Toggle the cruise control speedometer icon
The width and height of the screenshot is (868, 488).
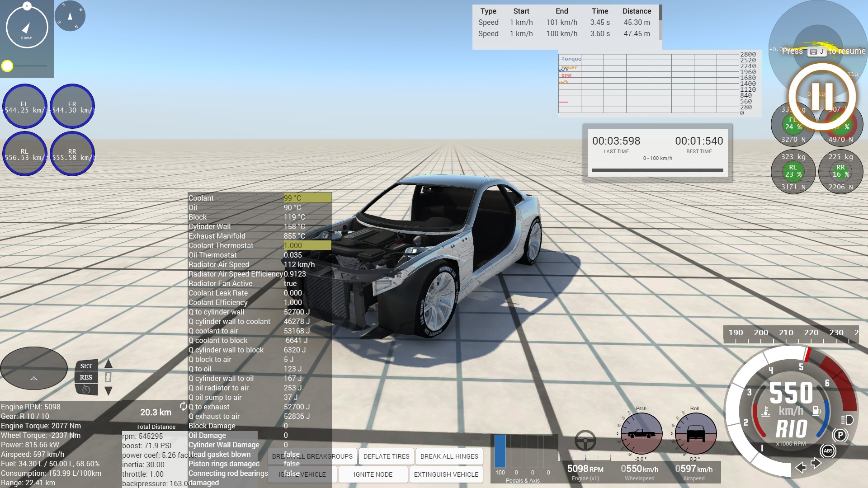click(x=86, y=389)
